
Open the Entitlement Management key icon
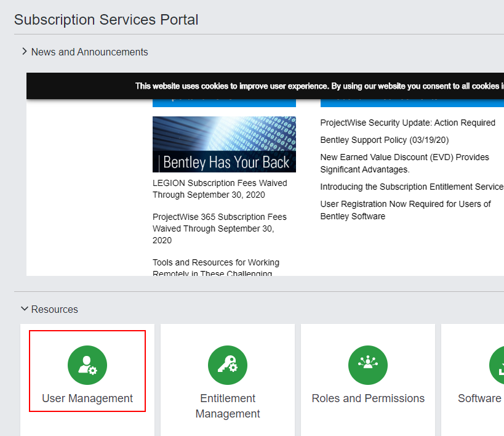tap(228, 365)
